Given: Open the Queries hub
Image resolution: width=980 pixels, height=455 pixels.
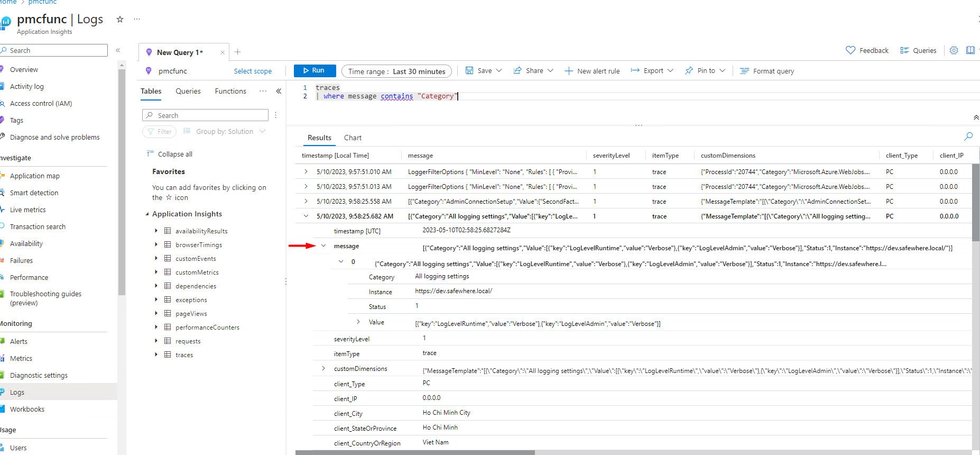Looking at the screenshot, I should pyautogui.click(x=918, y=50).
